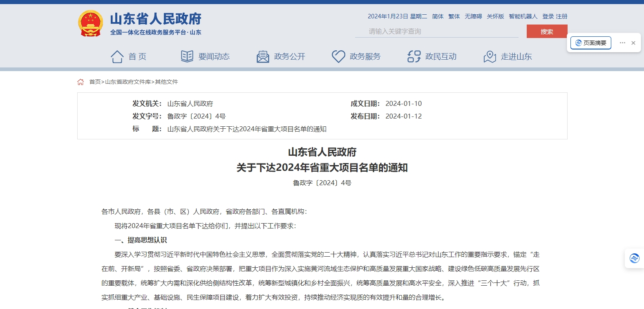Open more options in page summary popup
Image resolution: width=644 pixels, height=309 pixels.
tap(622, 43)
